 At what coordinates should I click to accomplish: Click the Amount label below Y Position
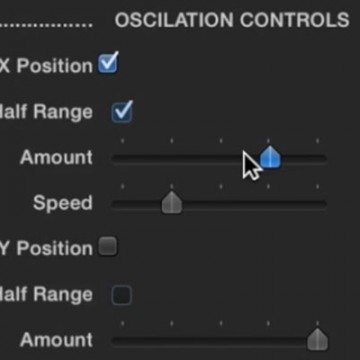click(56, 340)
